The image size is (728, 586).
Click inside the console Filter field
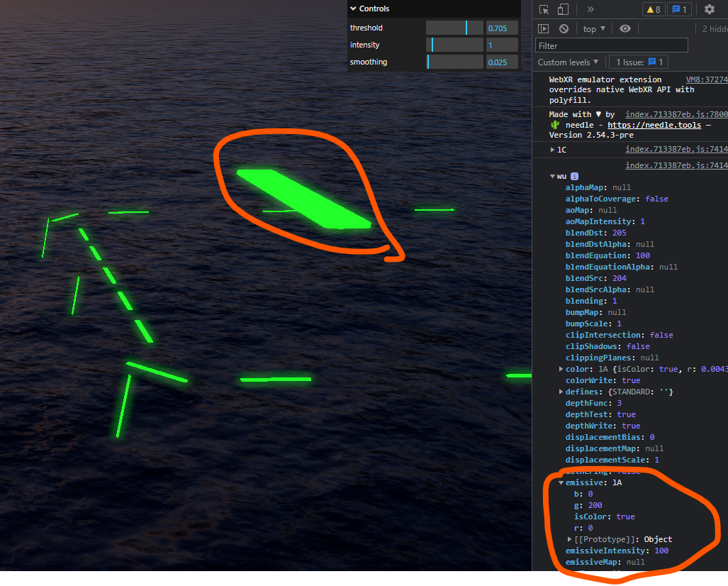coord(611,45)
